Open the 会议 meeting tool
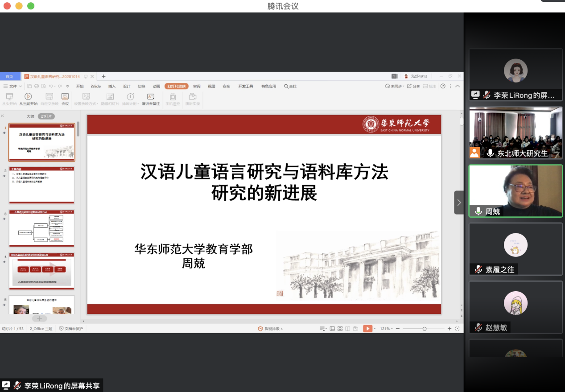This screenshot has height=392, width=565. click(x=65, y=96)
